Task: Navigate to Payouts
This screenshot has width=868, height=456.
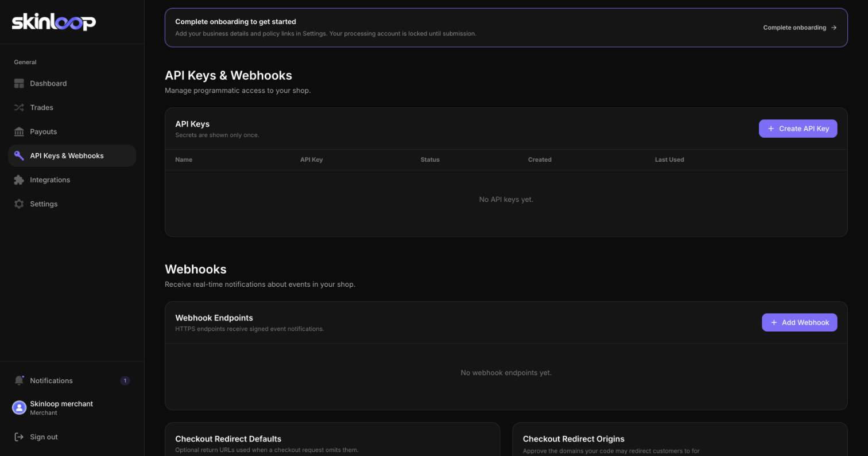Action: pos(72,132)
